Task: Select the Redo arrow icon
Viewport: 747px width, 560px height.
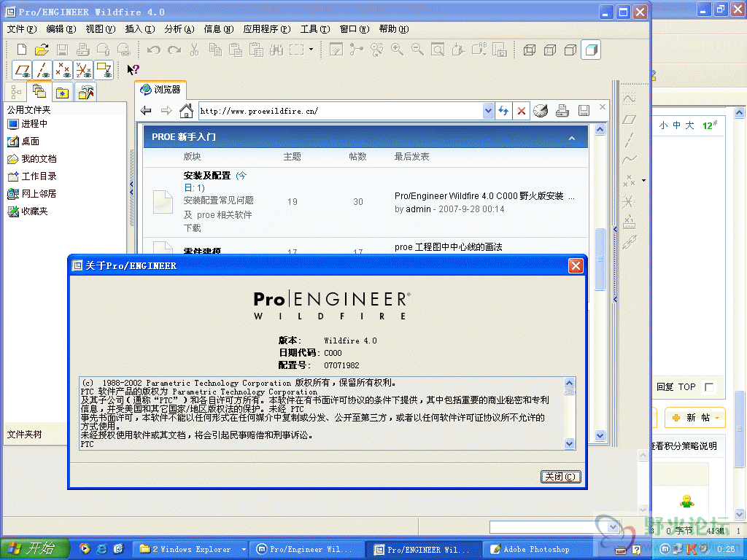Action: [174, 50]
